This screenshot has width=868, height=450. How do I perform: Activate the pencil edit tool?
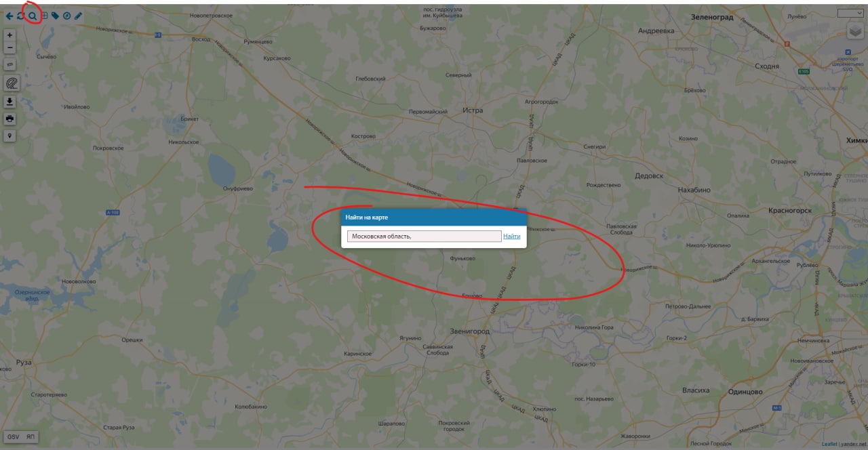coord(78,16)
